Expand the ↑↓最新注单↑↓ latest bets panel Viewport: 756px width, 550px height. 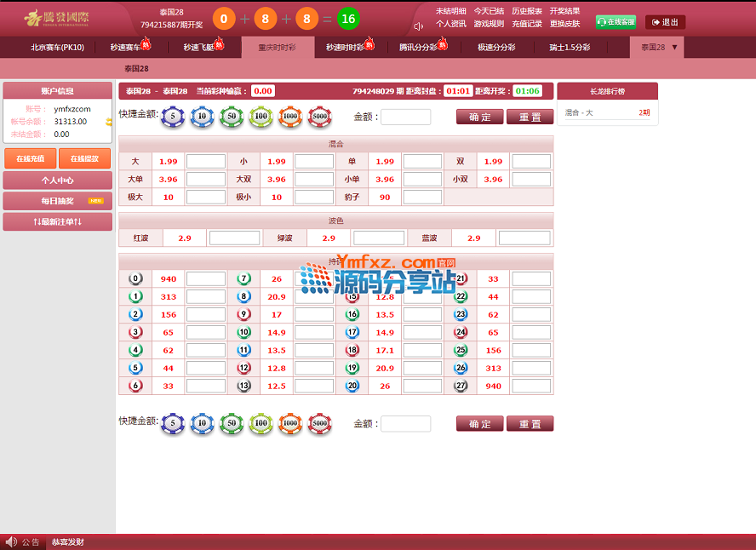(x=57, y=222)
